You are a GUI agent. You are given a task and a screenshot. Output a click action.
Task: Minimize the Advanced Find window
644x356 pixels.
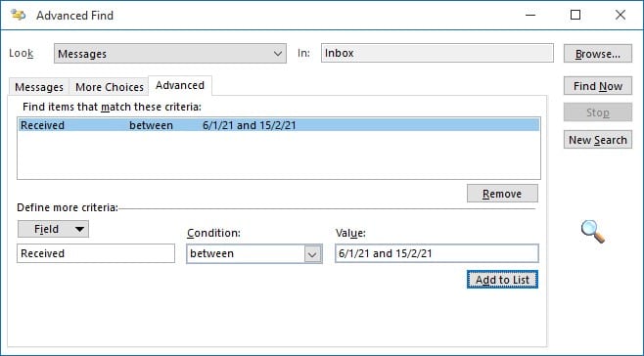tap(530, 16)
